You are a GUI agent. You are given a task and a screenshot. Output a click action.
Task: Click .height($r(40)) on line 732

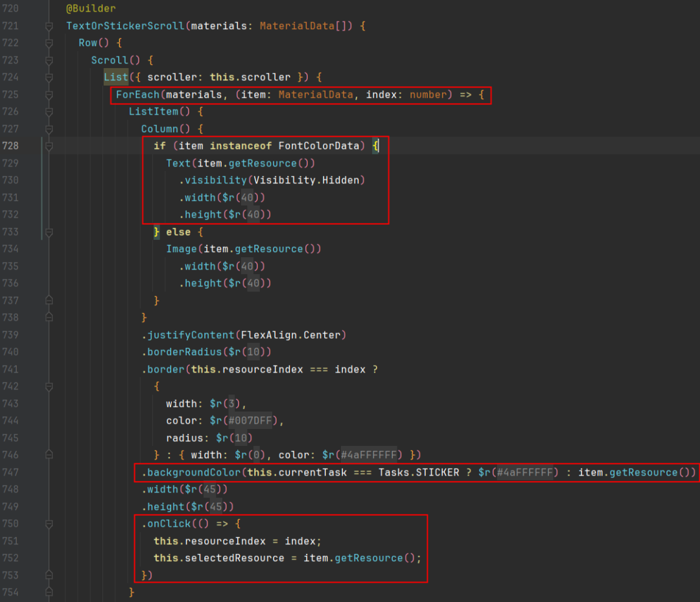pos(225,214)
